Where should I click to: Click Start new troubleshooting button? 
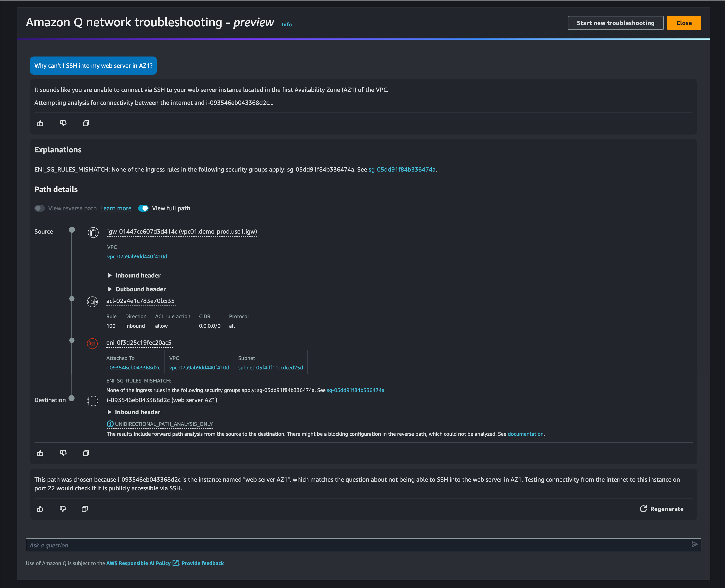pyautogui.click(x=615, y=23)
